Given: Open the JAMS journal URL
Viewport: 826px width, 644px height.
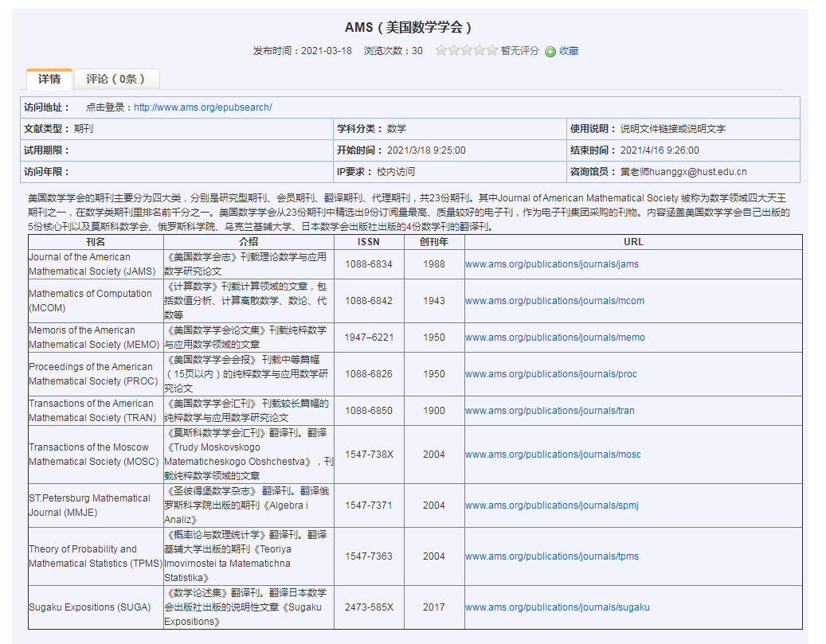Looking at the screenshot, I should pos(551,264).
